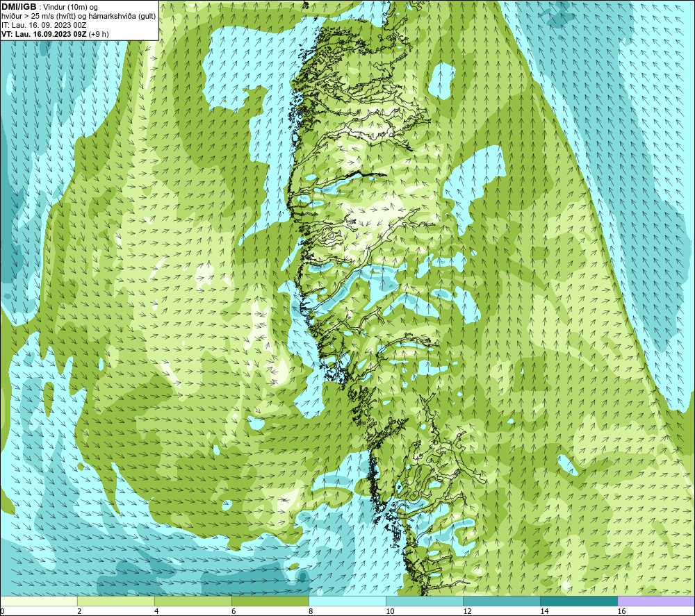Click the 4–6 m/s green swatch
The image size is (695, 616).
(193, 601)
